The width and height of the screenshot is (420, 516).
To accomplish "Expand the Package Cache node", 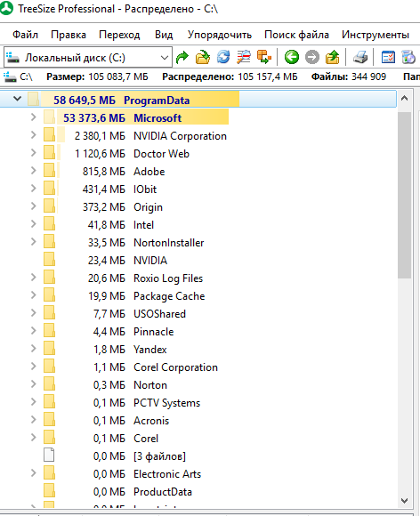I will (33, 294).
